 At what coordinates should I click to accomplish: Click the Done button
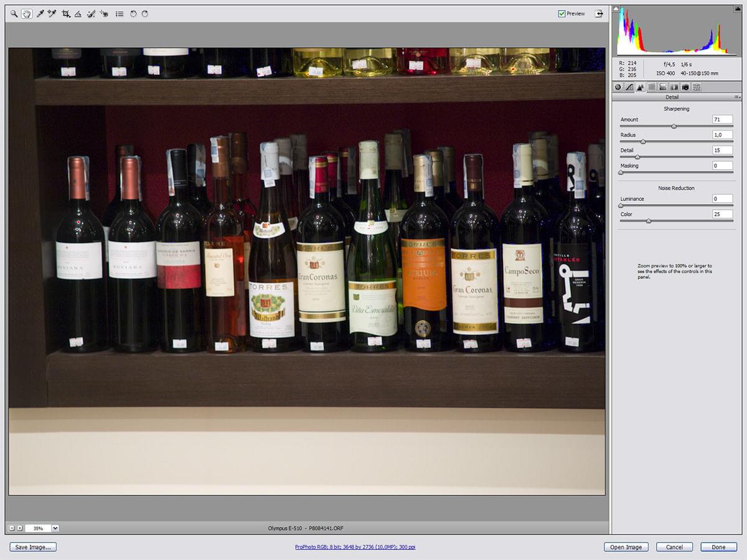click(718, 547)
